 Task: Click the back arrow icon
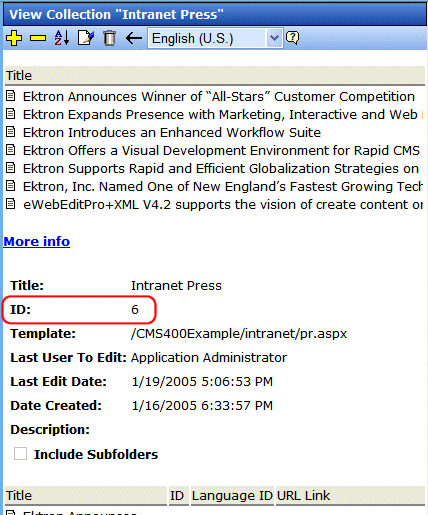point(134,38)
